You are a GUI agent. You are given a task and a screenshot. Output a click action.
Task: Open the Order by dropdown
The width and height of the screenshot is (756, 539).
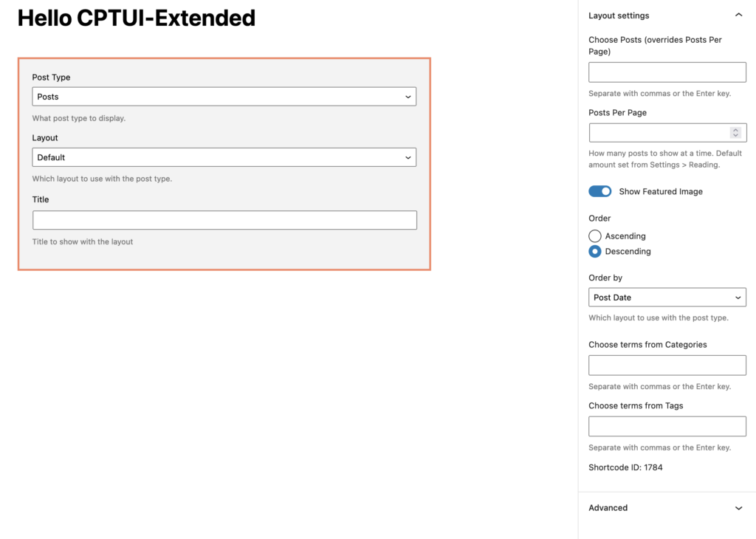coord(667,297)
